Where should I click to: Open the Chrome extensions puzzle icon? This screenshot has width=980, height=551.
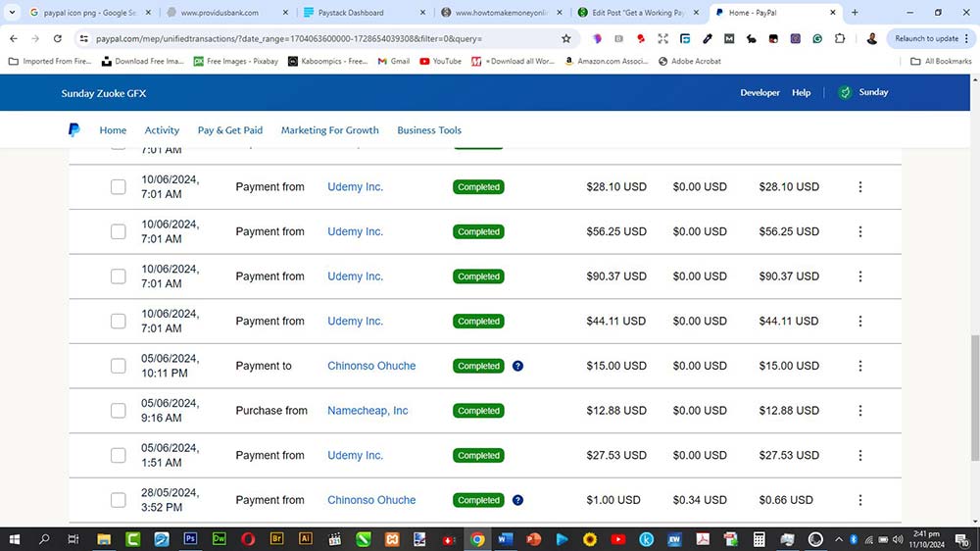tap(840, 39)
